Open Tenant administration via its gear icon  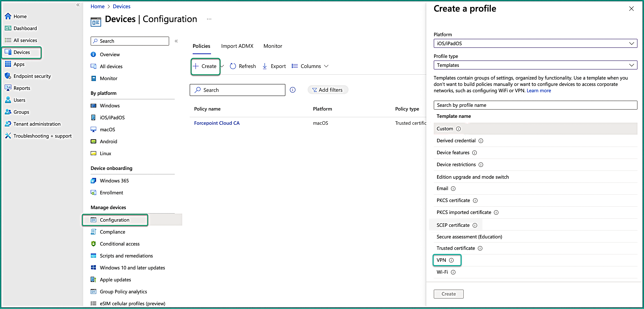click(x=8, y=124)
